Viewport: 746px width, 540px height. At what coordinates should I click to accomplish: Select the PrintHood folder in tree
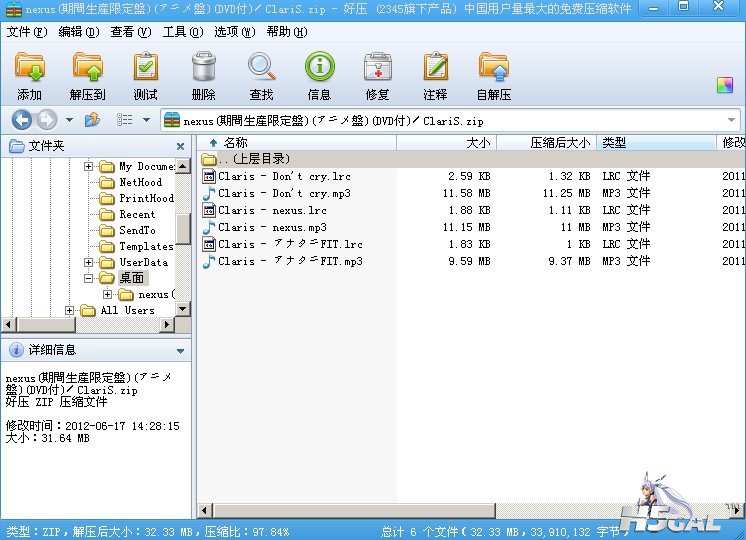coord(146,198)
